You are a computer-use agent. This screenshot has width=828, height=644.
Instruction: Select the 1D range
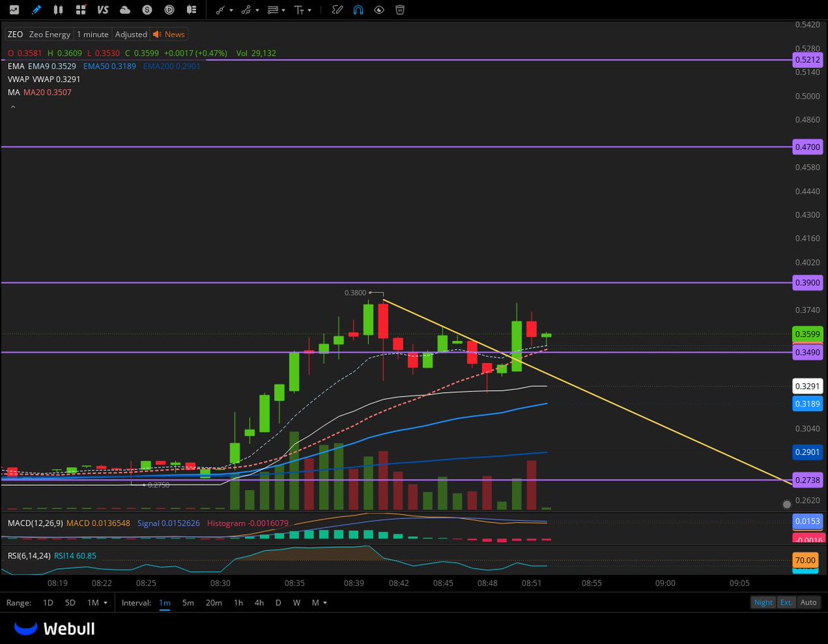(x=48, y=603)
